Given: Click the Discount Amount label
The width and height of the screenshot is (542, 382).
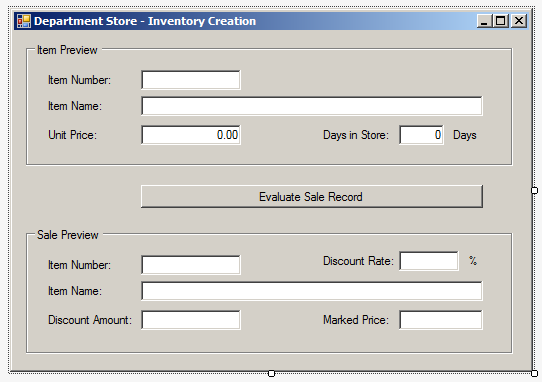Looking at the screenshot, I should (x=90, y=320).
